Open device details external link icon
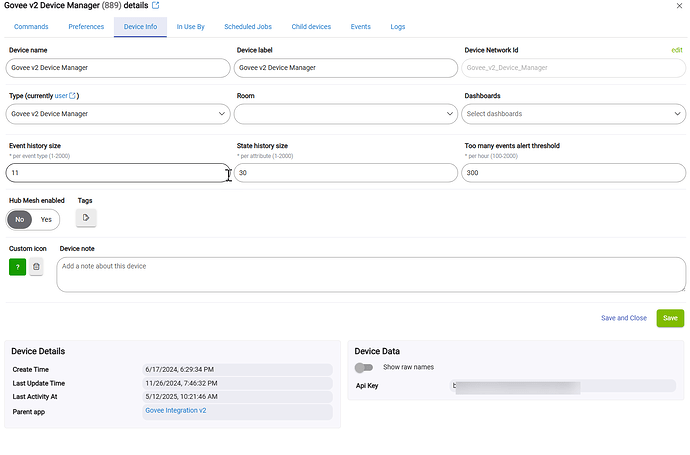The height and width of the screenshot is (455, 690). tap(155, 6)
